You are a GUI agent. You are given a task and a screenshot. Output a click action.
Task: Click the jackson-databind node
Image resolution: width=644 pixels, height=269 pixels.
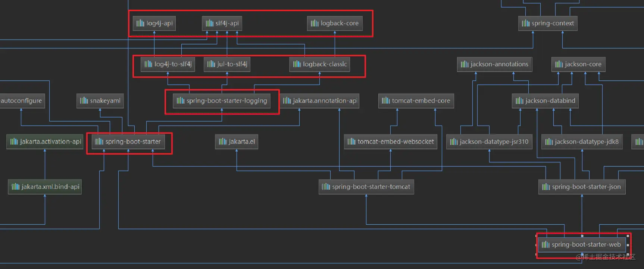click(x=545, y=101)
